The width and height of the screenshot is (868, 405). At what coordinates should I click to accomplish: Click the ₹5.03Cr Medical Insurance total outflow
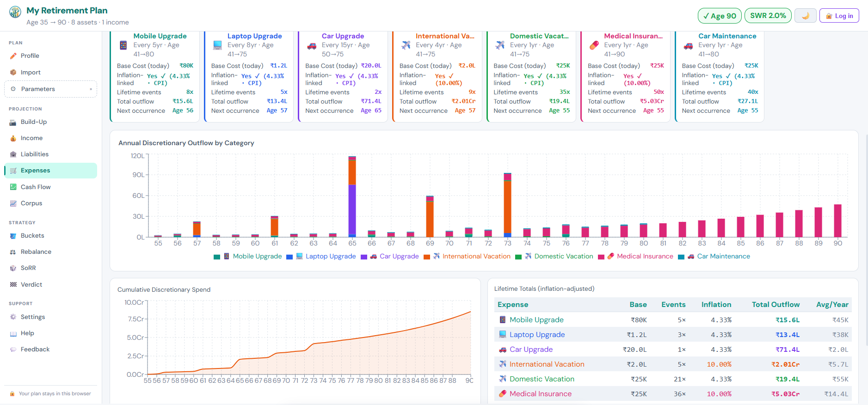785,394
